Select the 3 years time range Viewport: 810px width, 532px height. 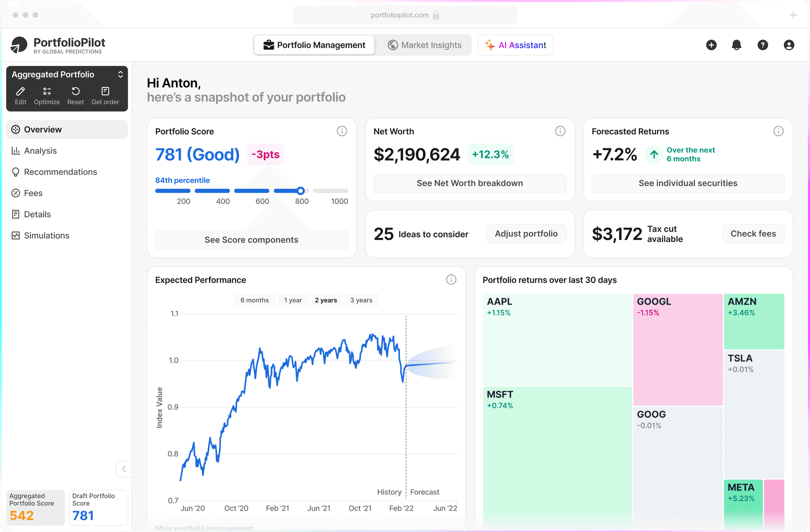pos(361,300)
